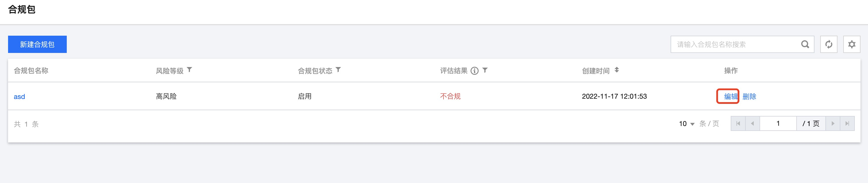Open rows-per-page dropdown showing 10
868x183 pixels.
point(687,124)
